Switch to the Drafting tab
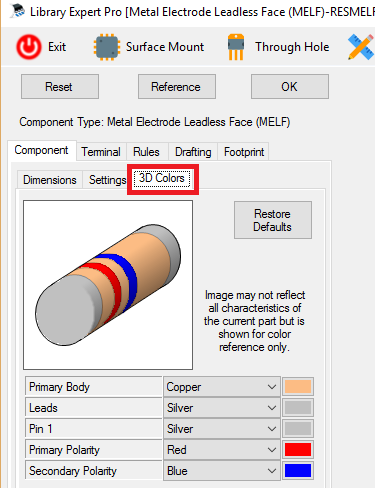The height and width of the screenshot is (488, 375). click(x=193, y=152)
